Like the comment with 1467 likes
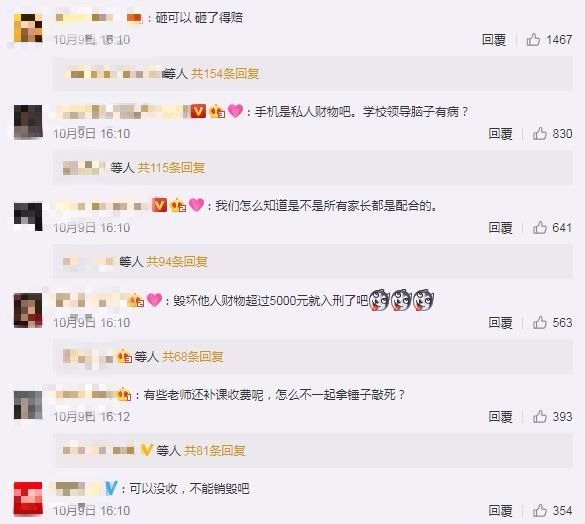 (x=533, y=39)
